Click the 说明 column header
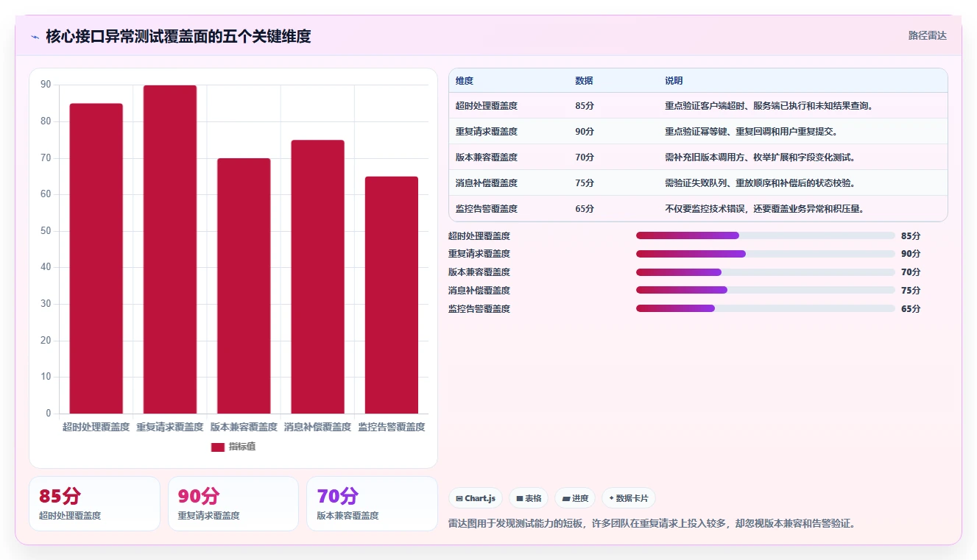This screenshot has height=560, width=977. 674,81
